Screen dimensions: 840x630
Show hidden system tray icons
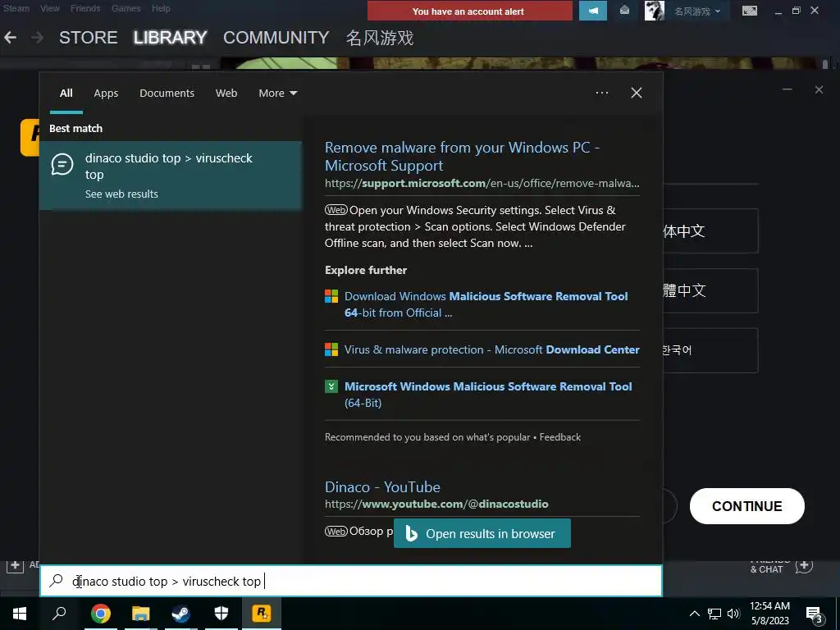tap(694, 614)
